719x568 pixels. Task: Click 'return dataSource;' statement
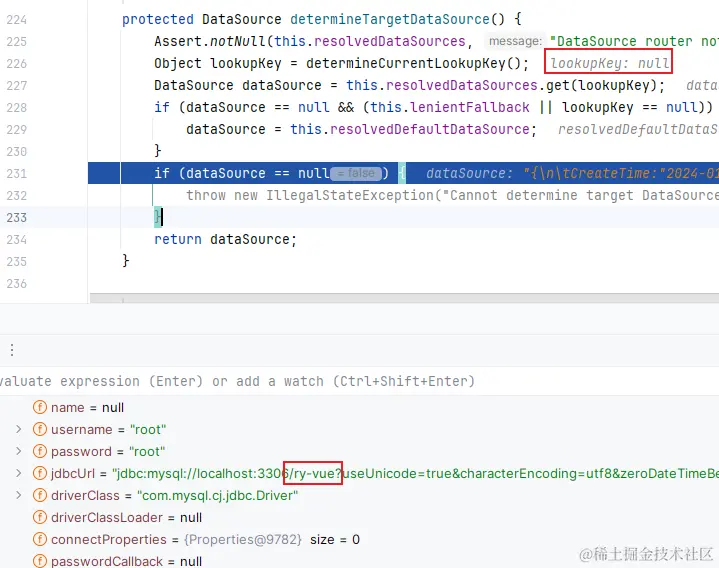coord(226,239)
